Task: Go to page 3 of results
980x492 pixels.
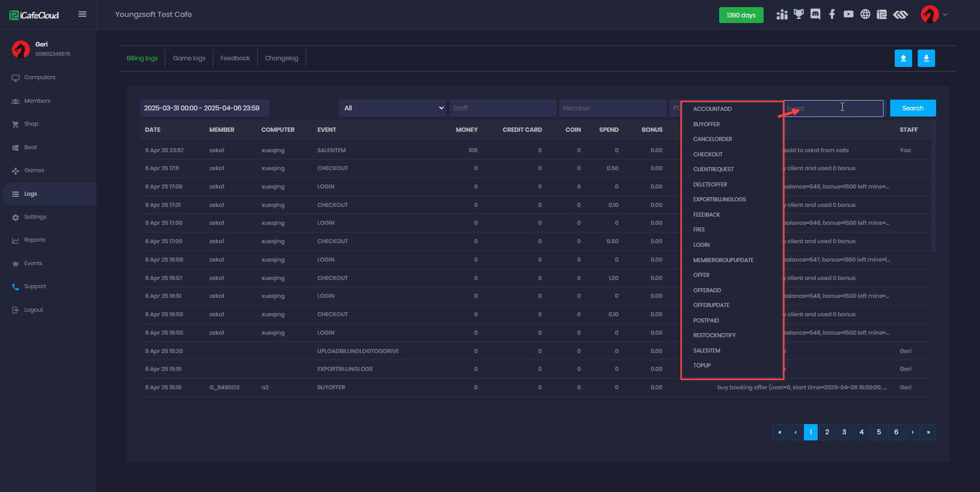Action: coord(844,432)
